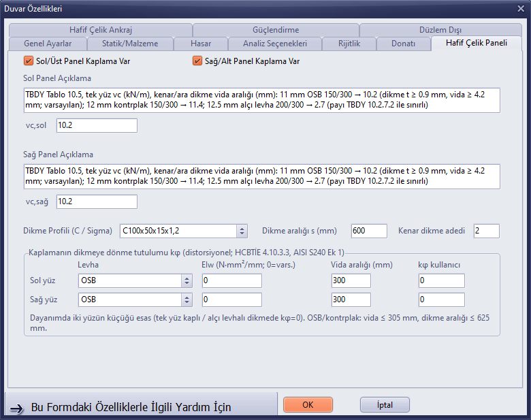
Task: Click the Sol Panel Açıklama text box
Action: (x=262, y=100)
